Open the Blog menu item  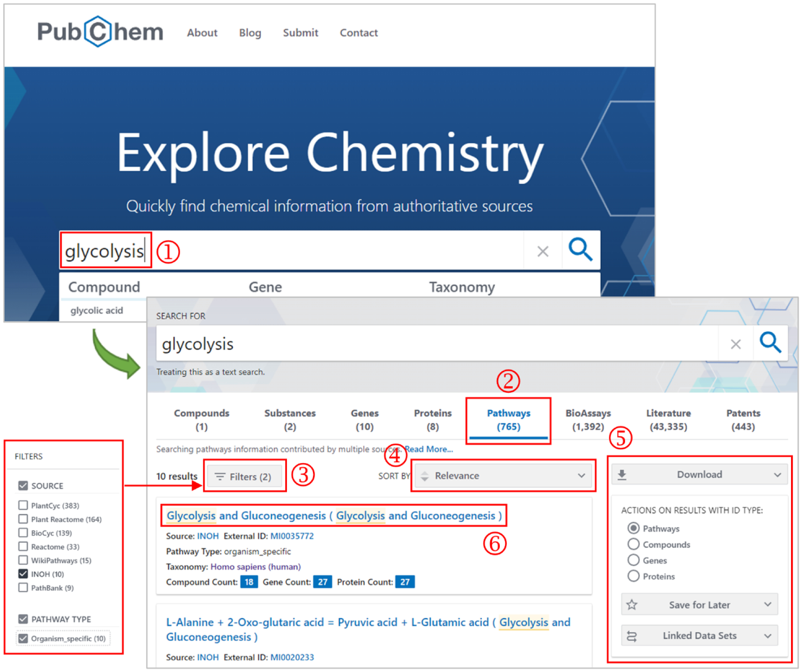click(x=250, y=33)
